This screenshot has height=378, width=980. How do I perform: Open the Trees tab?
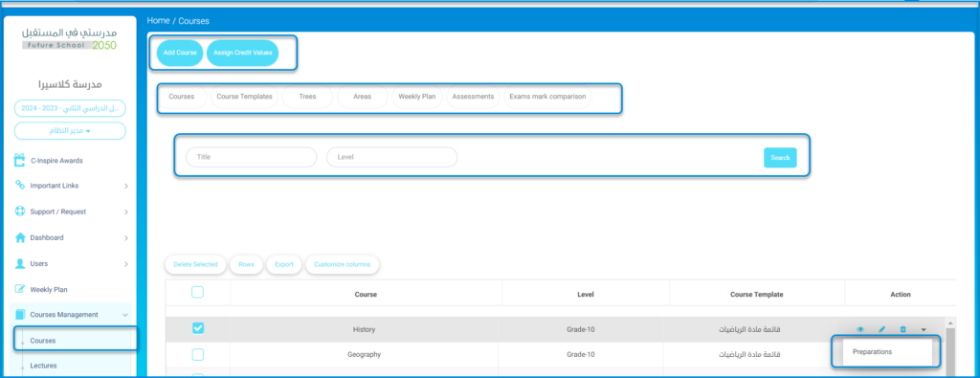[x=307, y=97]
